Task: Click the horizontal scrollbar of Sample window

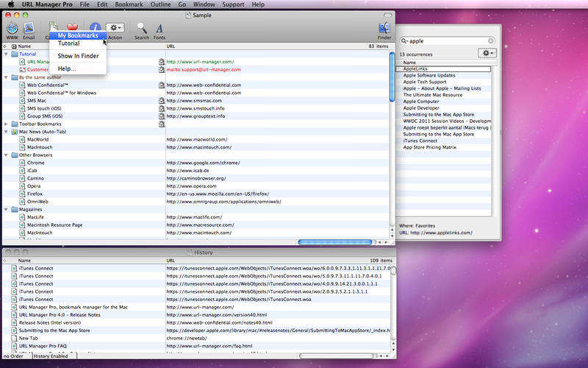Action: point(335,243)
